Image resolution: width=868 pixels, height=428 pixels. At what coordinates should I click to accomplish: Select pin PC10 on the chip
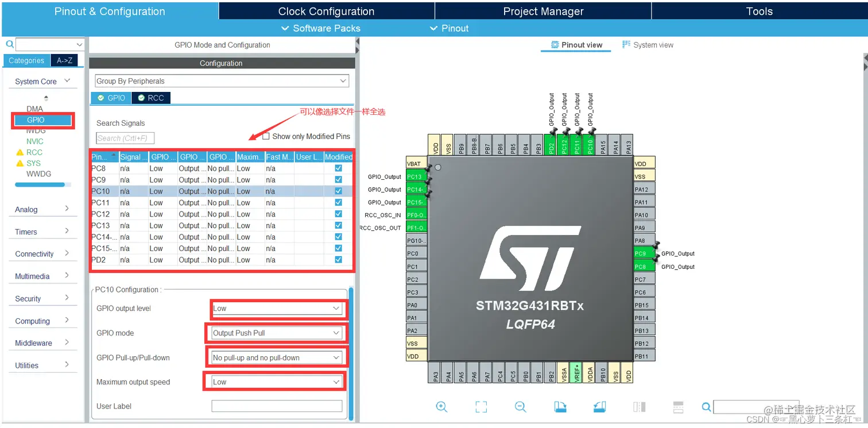590,145
